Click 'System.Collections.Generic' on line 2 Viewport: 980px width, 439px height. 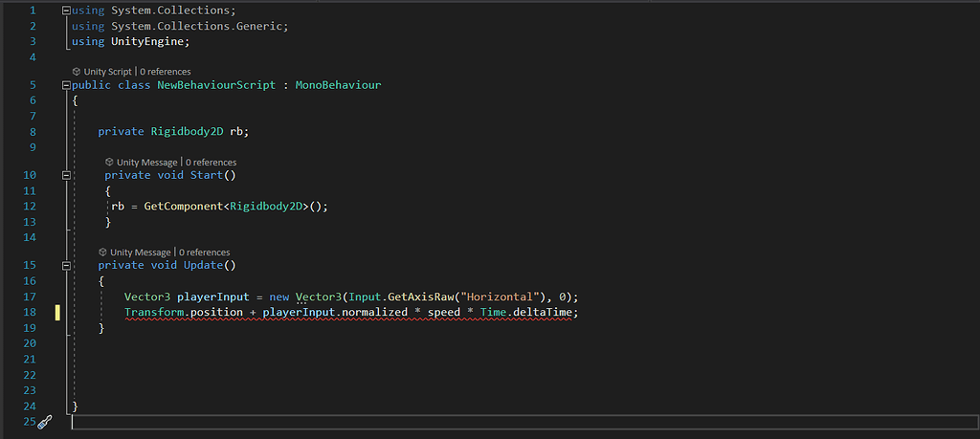point(197,26)
